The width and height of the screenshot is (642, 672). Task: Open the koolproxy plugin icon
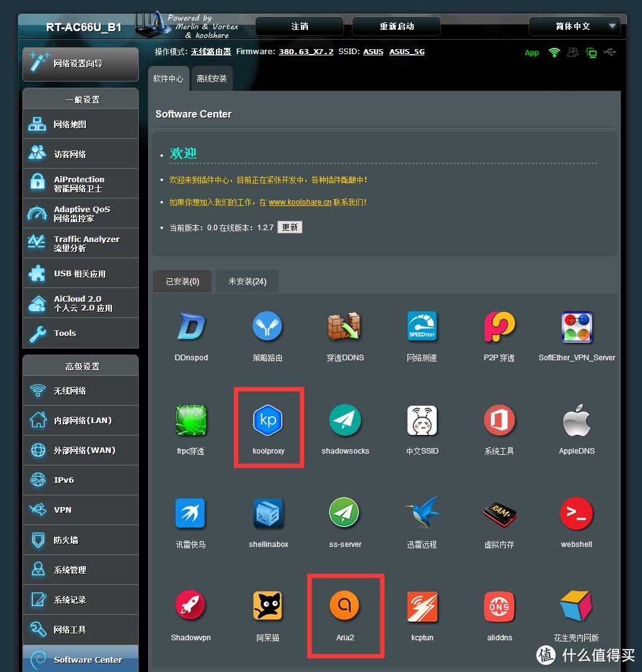[x=268, y=420]
